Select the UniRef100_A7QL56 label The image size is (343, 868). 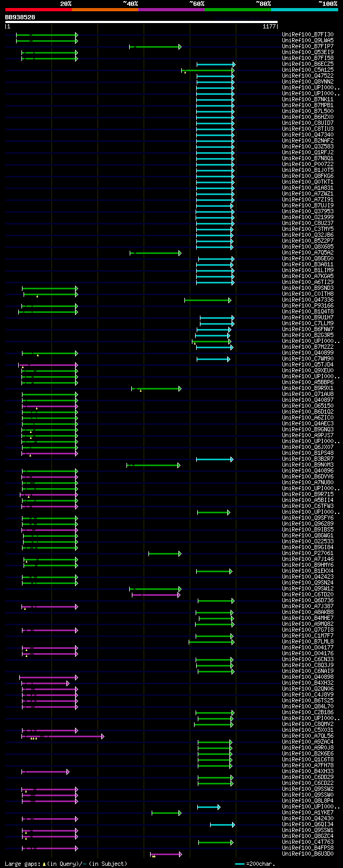[308, 736]
